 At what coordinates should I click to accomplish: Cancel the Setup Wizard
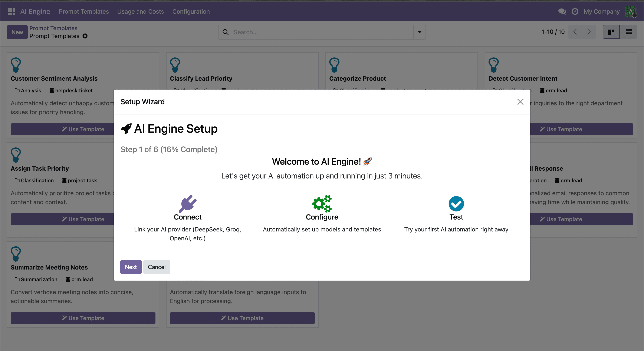point(157,267)
